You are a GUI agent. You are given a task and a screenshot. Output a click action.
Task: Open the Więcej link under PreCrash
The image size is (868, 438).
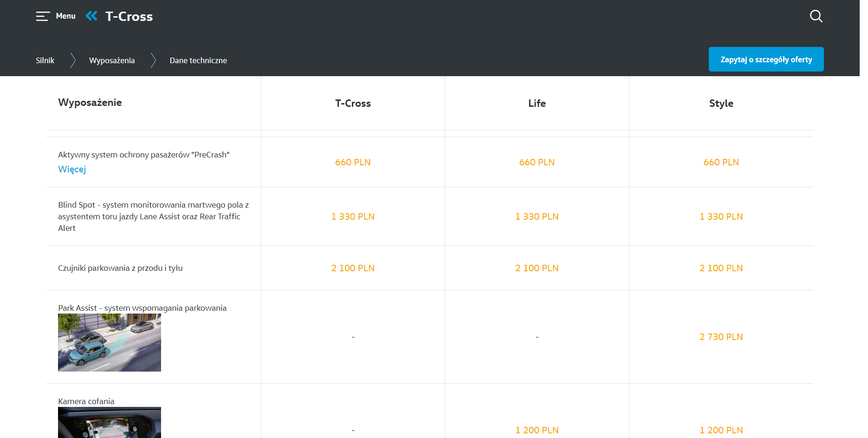(72, 169)
